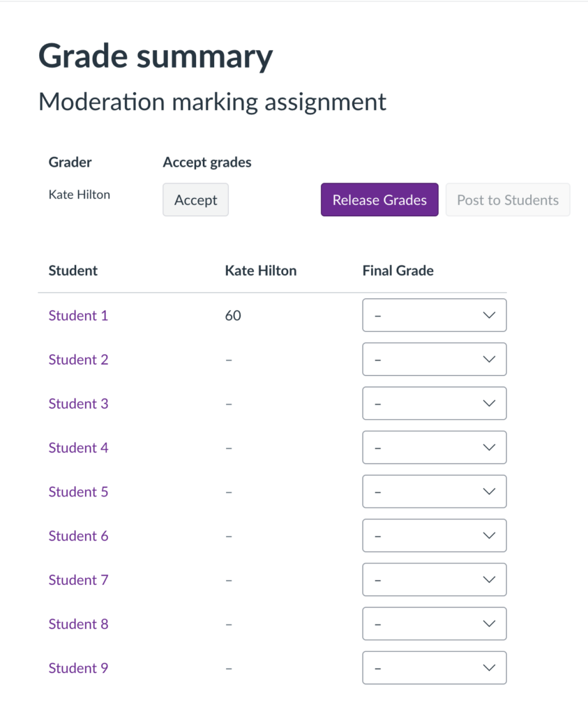This screenshot has width=588, height=714.
Task: Open the Student 9 link
Action: (x=78, y=667)
